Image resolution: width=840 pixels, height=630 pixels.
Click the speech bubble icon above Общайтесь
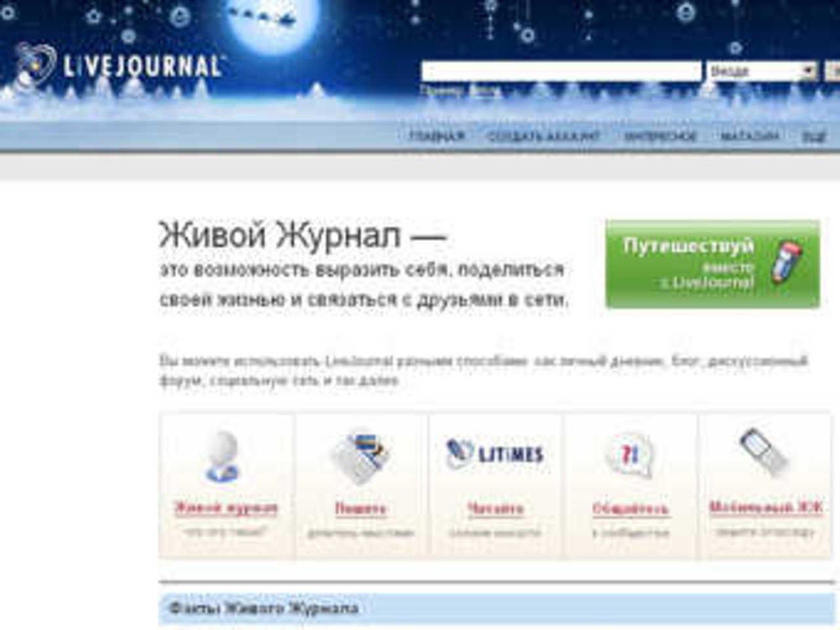pyautogui.click(x=629, y=454)
